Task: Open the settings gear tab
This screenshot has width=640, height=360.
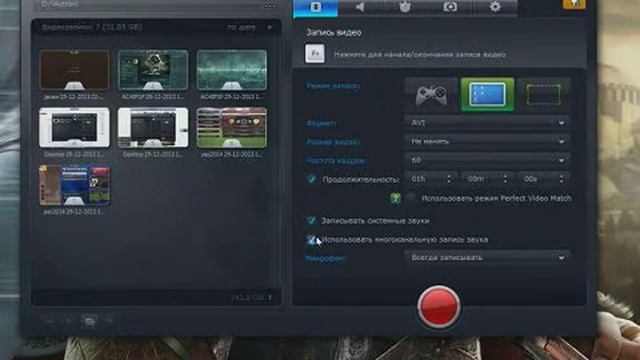Action: pyautogui.click(x=495, y=7)
